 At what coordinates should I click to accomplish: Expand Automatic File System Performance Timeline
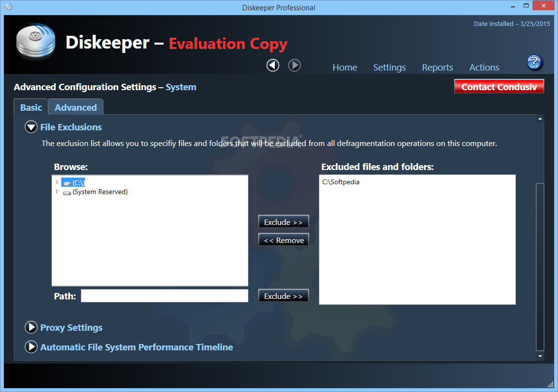(31, 347)
